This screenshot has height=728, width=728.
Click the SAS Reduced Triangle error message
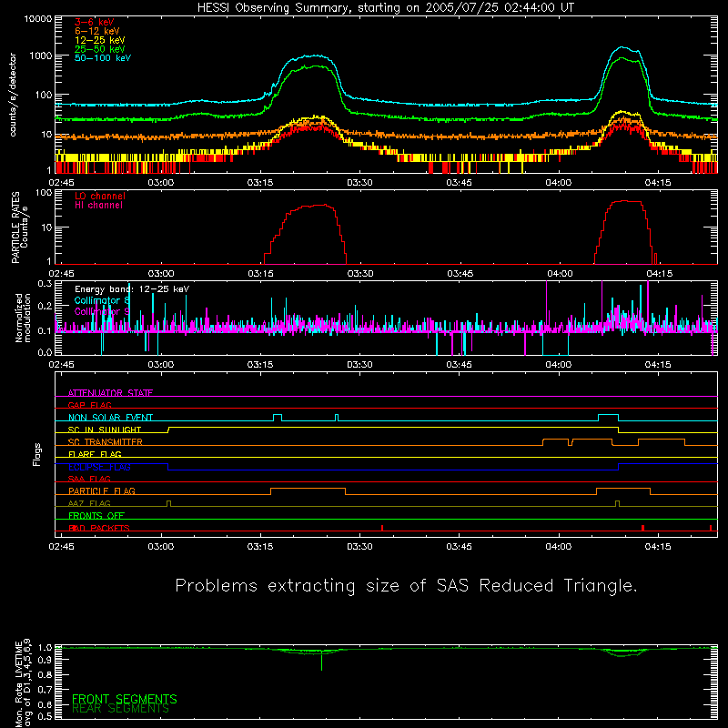[x=406, y=586]
